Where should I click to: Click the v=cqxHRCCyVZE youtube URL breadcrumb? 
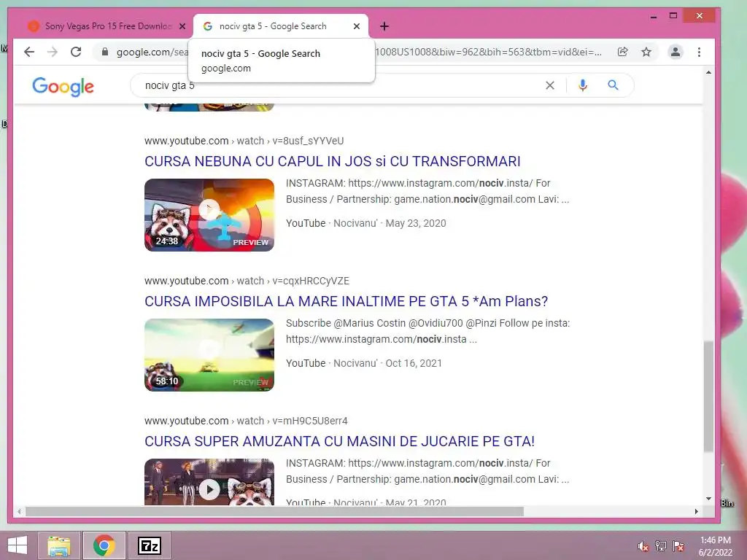tap(247, 281)
